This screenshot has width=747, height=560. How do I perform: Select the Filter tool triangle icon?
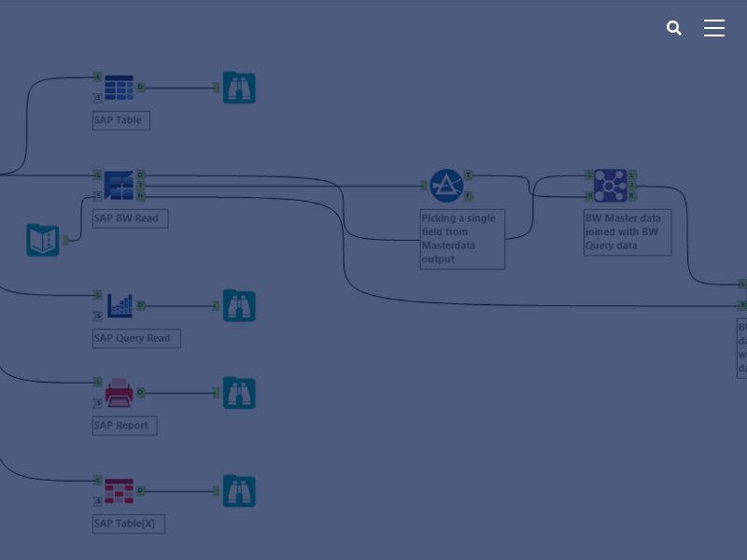[x=446, y=186]
